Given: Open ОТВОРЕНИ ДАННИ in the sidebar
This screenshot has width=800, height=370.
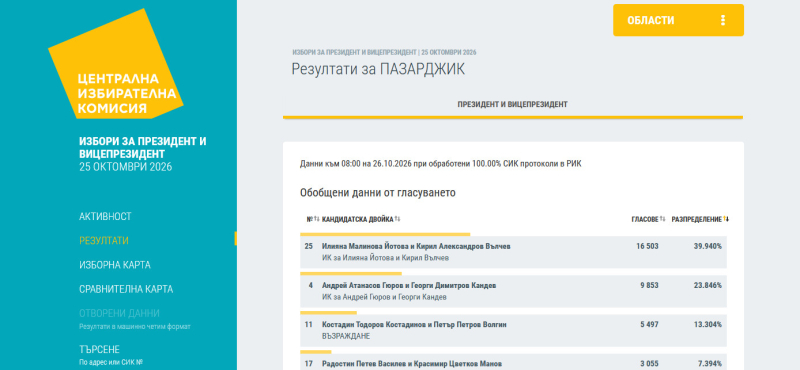Looking at the screenshot, I should point(119,313).
